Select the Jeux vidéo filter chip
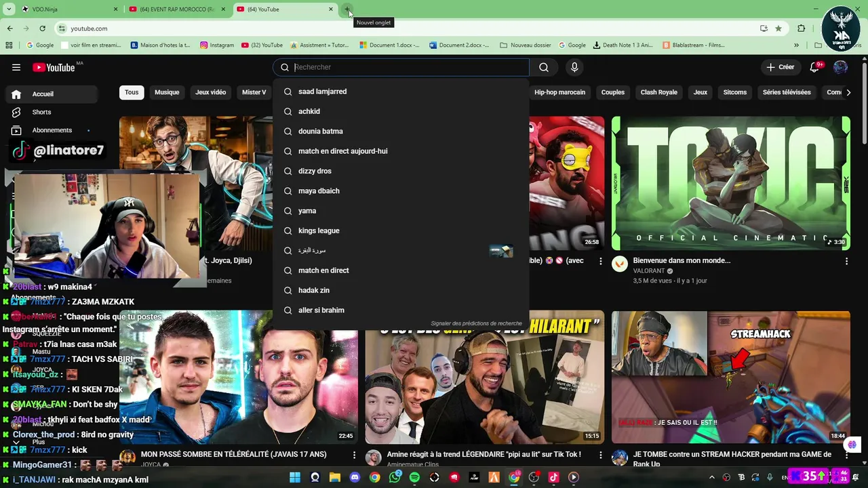 pos(210,92)
